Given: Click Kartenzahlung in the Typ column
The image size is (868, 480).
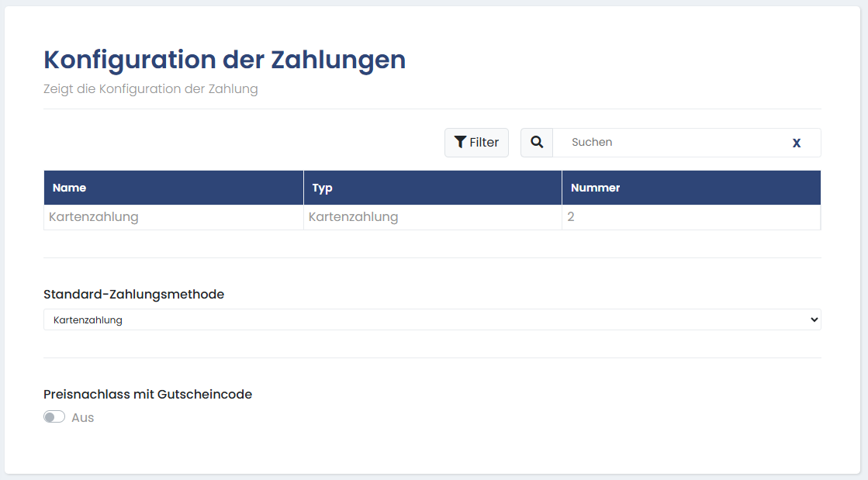Looking at the screenshot, I should (x=353, y=217).
